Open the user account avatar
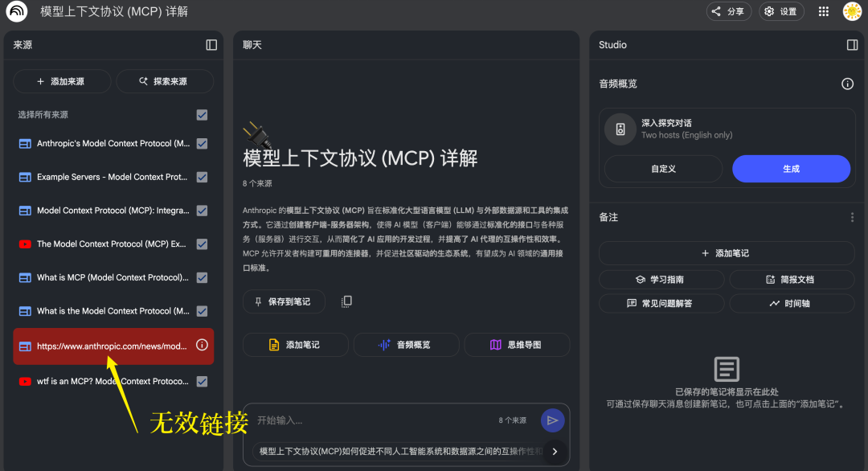The image size is (868, 471). click(x=853, y=11)
